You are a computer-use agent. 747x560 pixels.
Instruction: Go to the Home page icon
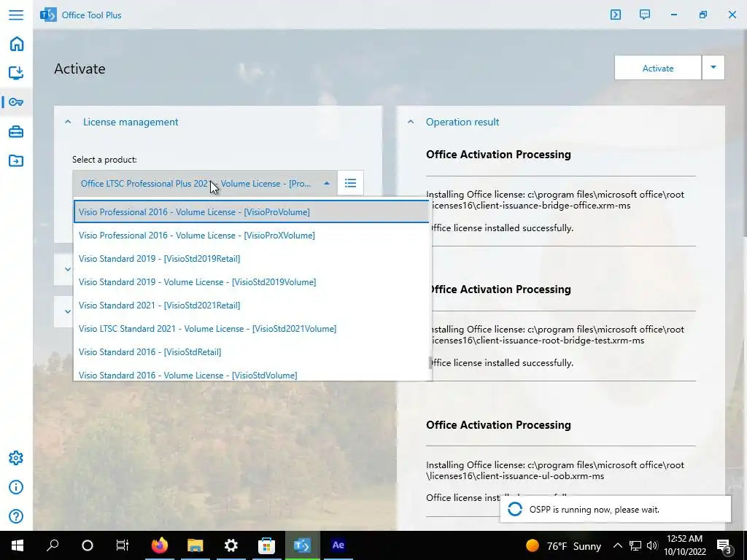(16, 44)
